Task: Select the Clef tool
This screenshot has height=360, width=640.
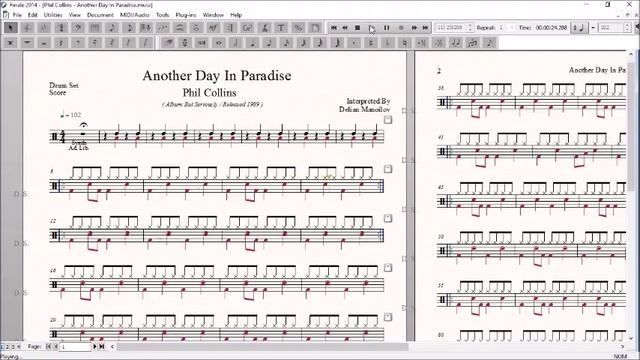Action: pos(78,28)
